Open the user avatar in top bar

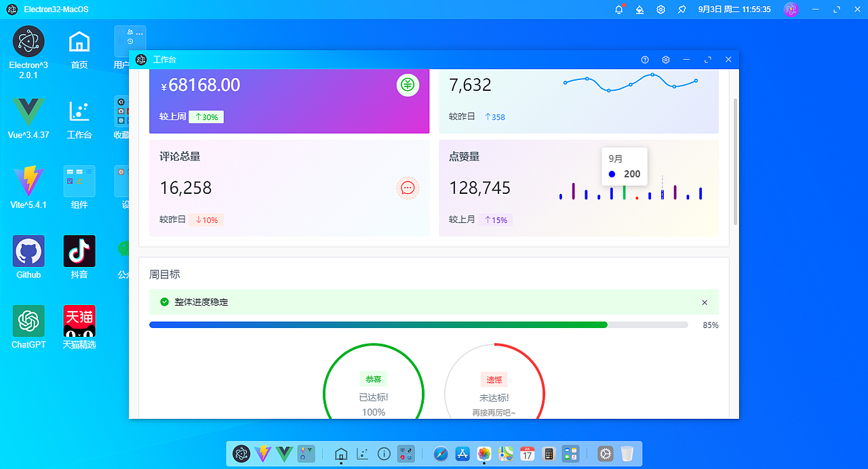(x=791, y=9)
